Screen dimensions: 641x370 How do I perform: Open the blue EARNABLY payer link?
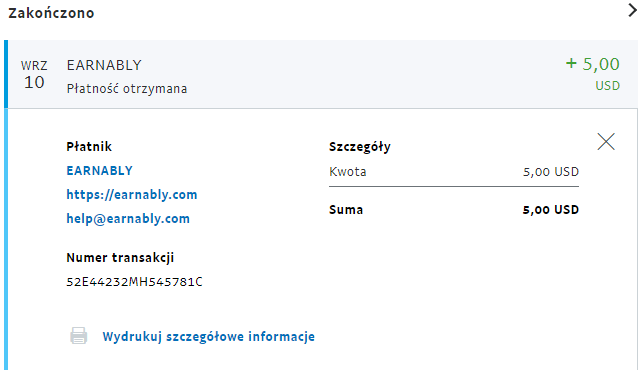pyautogui.click(x=99, y=170)
